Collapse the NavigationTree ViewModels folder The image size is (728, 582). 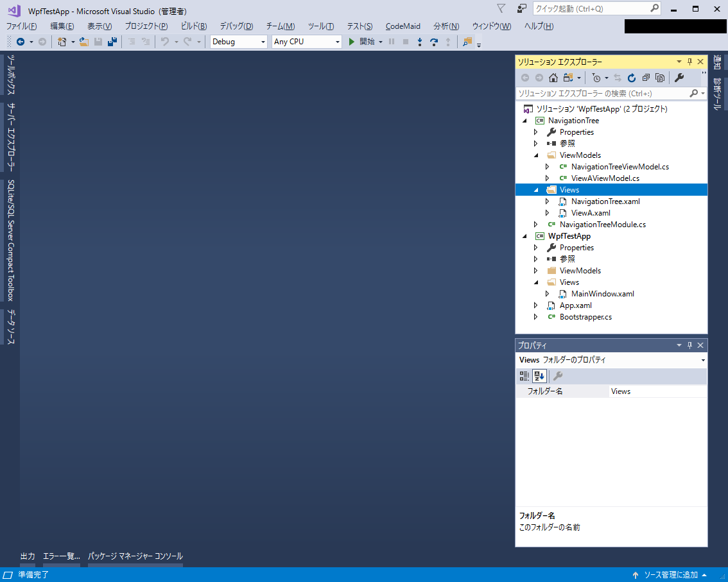point(536,155)
